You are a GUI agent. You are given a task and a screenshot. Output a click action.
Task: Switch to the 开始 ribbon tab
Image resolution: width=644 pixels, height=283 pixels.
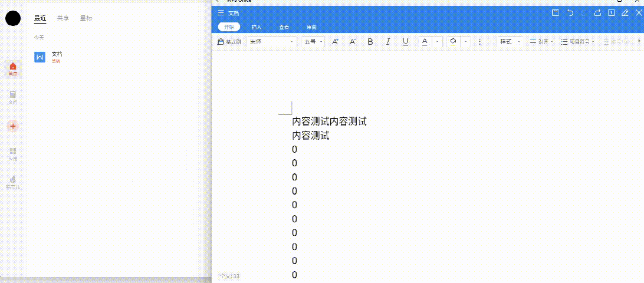tap(229, 27)
